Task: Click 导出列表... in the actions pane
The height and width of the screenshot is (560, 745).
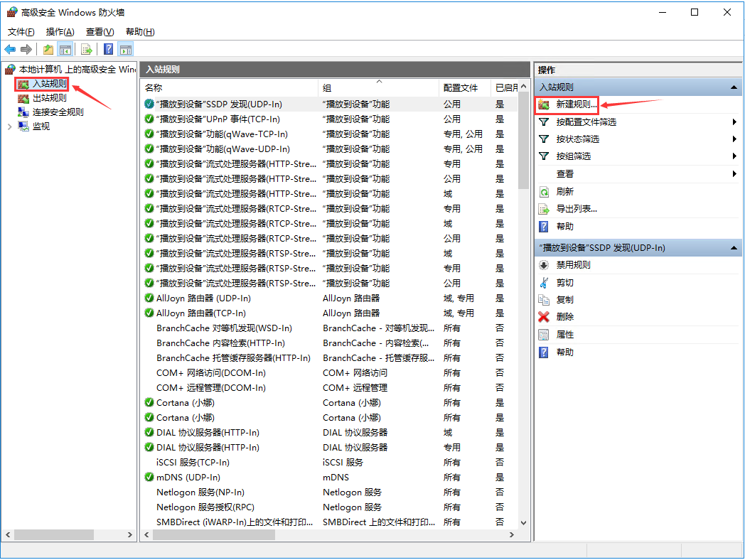Action: pos(577,209)
